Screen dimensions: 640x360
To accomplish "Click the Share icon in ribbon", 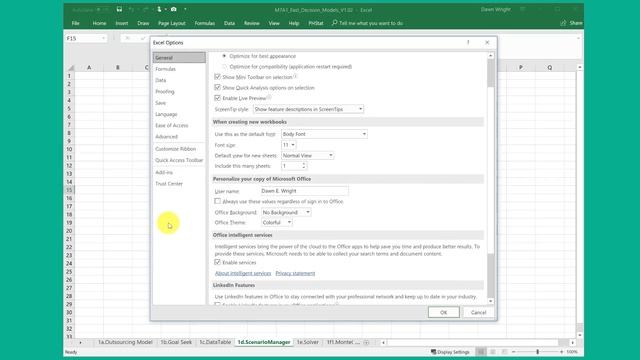I will click(563, 23).
